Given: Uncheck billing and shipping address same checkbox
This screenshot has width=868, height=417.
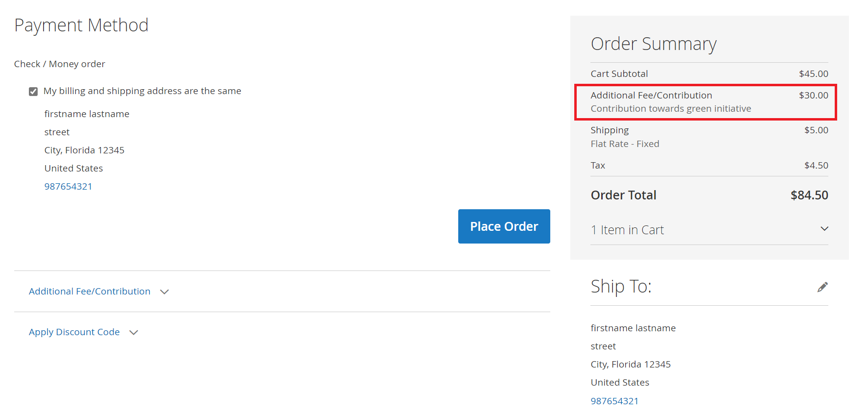Looking at the screenshot, I should [33, 92].
